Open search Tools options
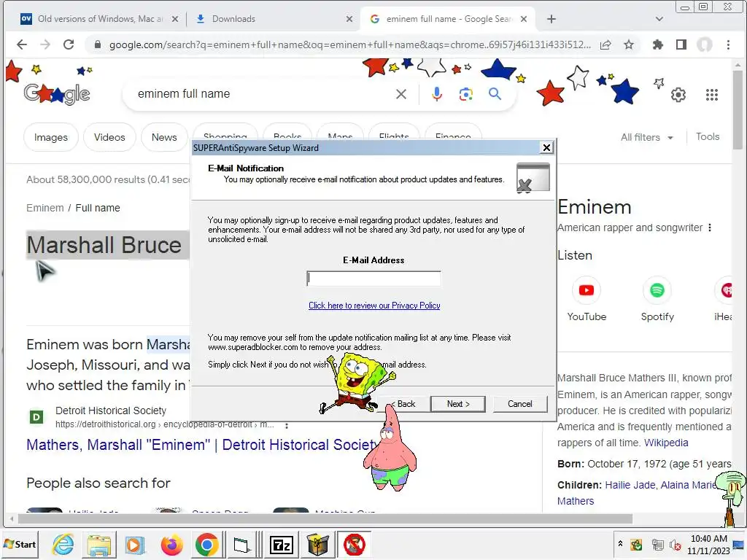The width and height of the screenshot is (747, 560). (708, 136)
